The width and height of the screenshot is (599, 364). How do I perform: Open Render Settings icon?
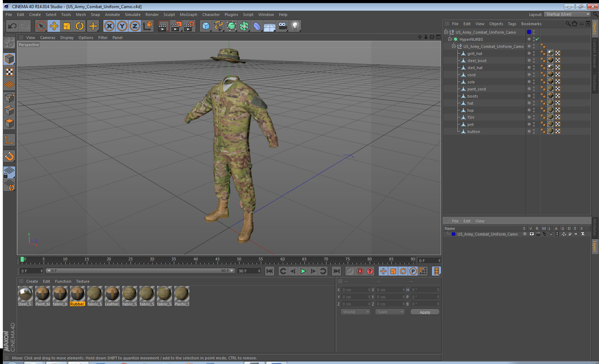[189, 26]
